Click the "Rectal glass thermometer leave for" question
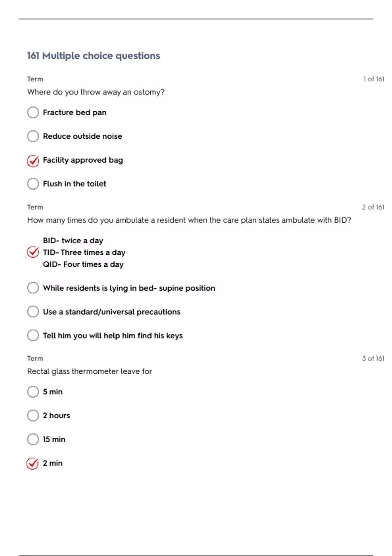392x556 pixels. click(90, 371)
